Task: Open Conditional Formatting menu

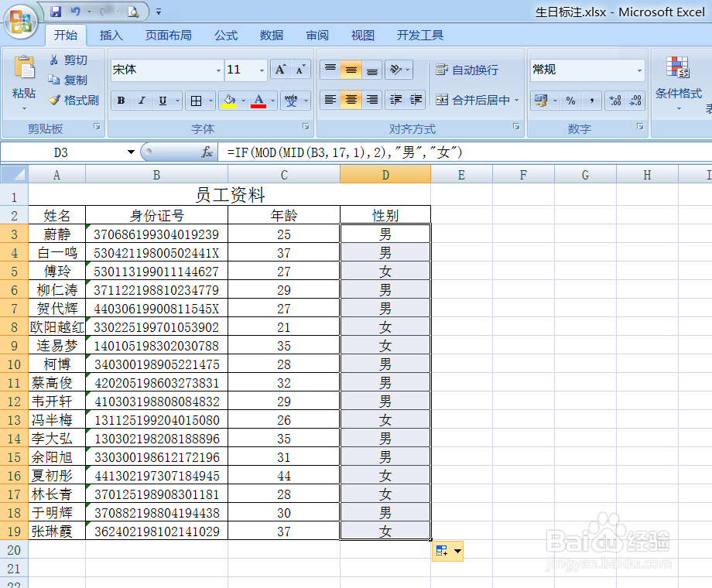Action: pyautogui.click(x=679, y=83)
